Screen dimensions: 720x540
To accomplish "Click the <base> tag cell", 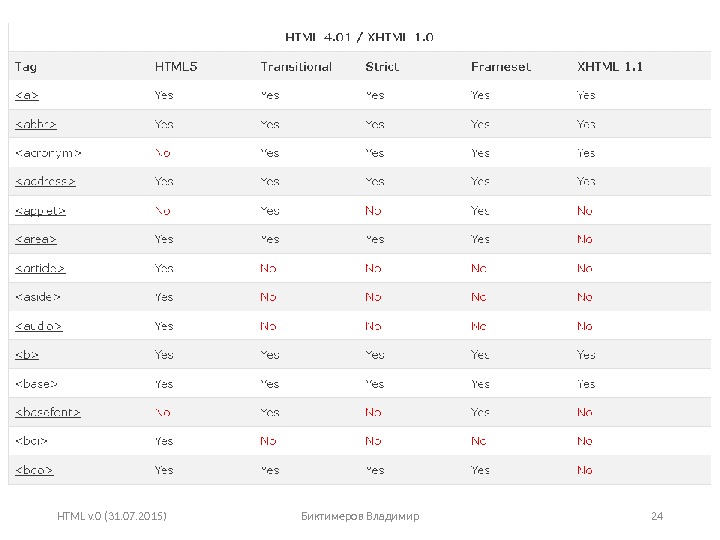I will pyautogui.click(x=36, y=384).
